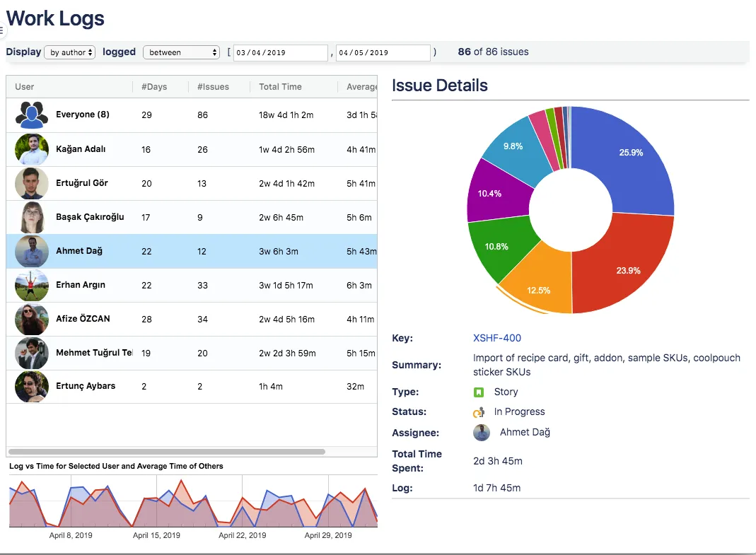Click the start date field 03/04/2019
The width and height of the screenshot is (756, 555).
click(x=281, y=52)
